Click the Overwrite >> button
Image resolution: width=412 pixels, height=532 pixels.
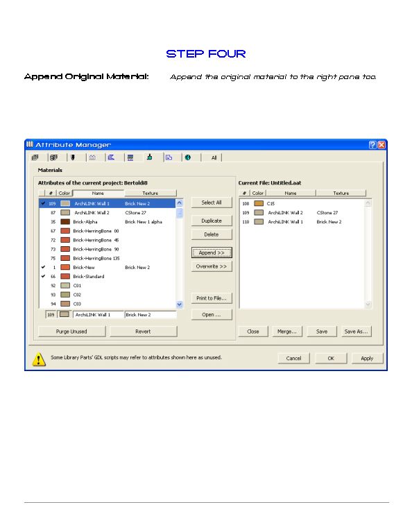pyautogui.click(x=212, y=266)
